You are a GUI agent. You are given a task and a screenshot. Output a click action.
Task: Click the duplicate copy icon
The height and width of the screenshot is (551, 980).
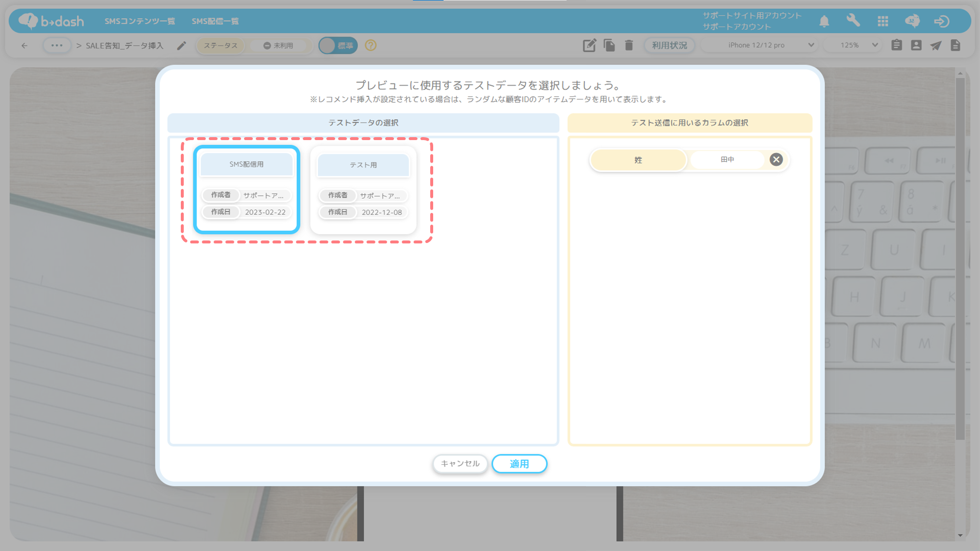[x=609, y=45]
